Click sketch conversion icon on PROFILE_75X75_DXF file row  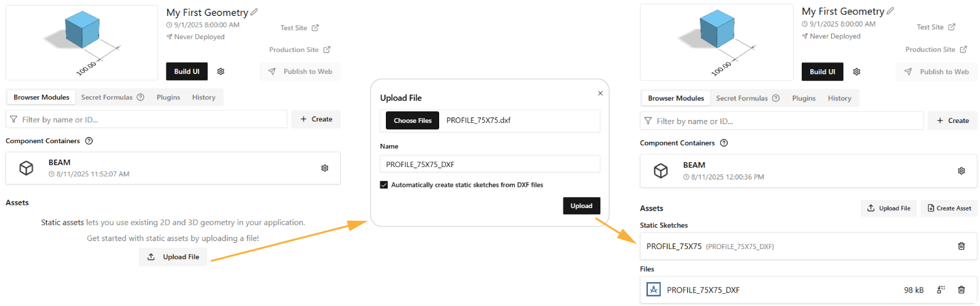[941, 289]
